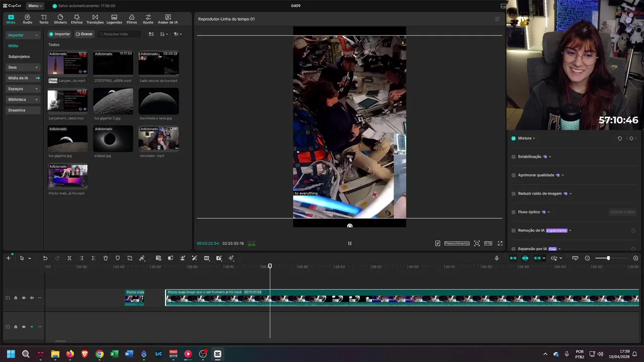Open the selection tool mode dropdown
The height and width of the screenshot is (362, 644).
point(30,258)
